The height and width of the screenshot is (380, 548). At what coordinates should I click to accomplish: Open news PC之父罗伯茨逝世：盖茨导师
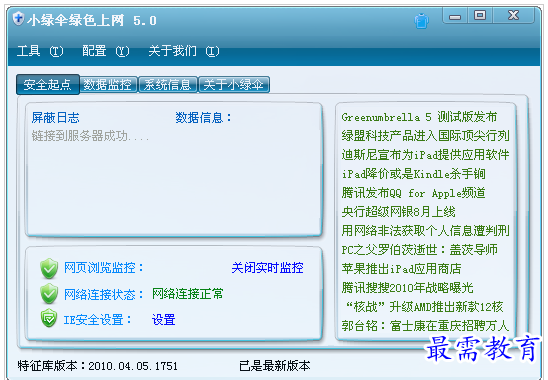point(419,250)
